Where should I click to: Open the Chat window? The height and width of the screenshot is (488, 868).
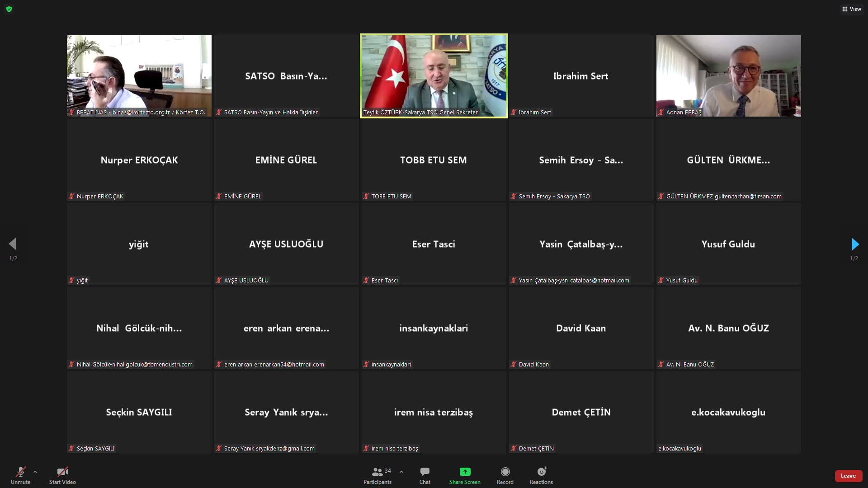coord(425,472)
